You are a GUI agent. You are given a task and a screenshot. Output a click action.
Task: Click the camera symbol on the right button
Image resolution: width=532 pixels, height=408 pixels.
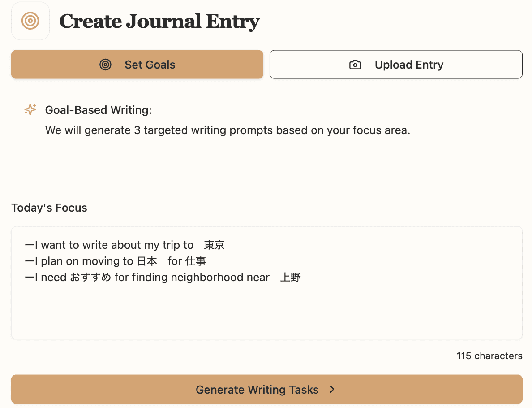point(355,65)
